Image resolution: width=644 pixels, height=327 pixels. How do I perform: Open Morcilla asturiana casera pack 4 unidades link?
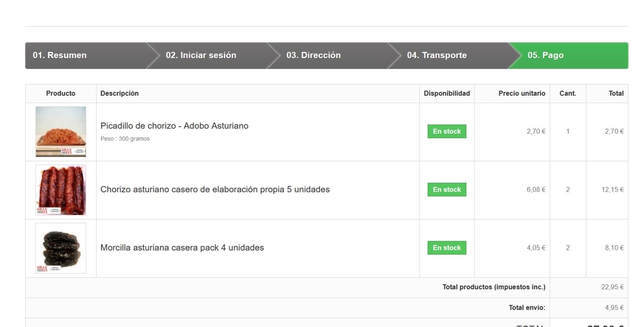click(x=182, y=248)
